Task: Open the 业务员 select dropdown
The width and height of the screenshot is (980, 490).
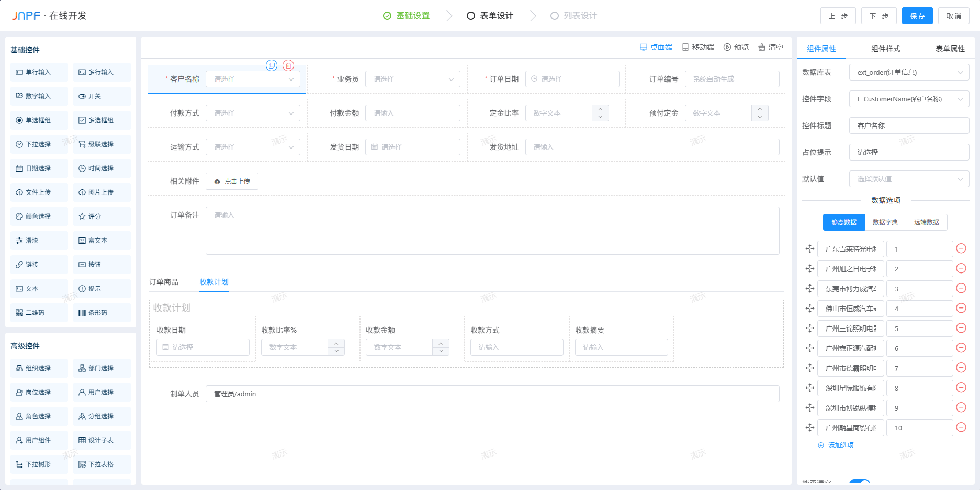Action: coord(413,79)
